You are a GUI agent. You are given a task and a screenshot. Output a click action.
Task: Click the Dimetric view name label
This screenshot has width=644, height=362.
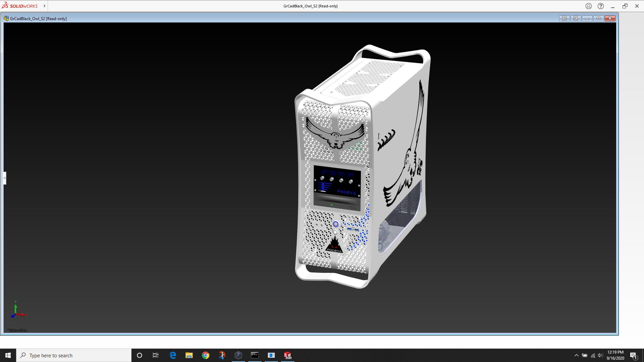point(17,330)
